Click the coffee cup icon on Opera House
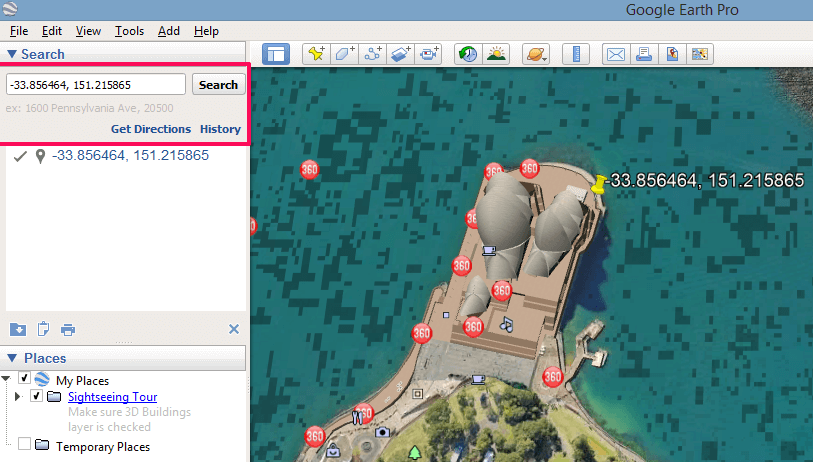Image resolution: width=813 pixels, height=462 pixels. point(488,251)
